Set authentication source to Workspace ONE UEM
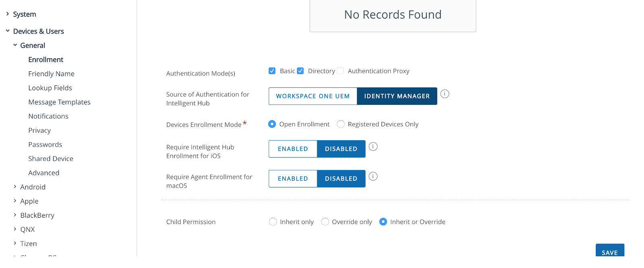Image resolution: width=644 pixels, height=268 pixels. pos(313,96)
